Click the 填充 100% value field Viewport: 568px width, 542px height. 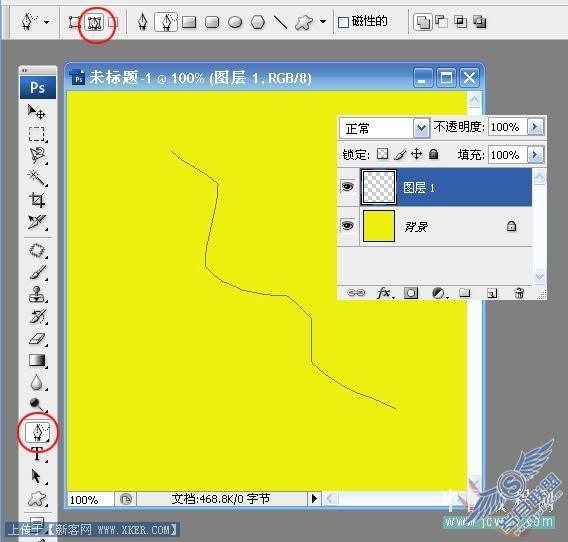coord(508,155)
